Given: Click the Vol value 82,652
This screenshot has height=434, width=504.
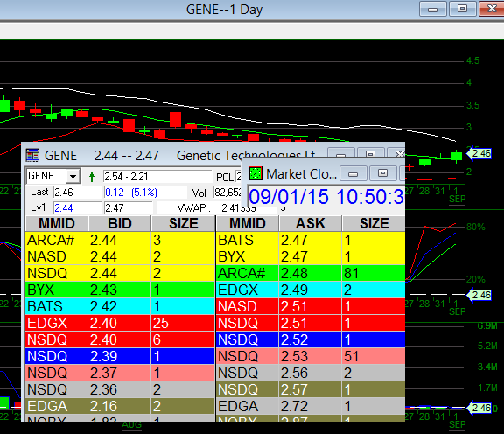Looking at the screenshot, I should point(227,192).
